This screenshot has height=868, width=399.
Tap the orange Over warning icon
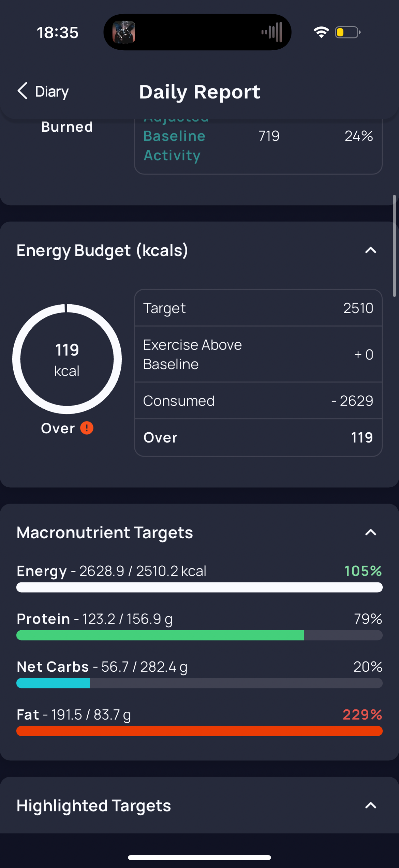tap(87, 428)
